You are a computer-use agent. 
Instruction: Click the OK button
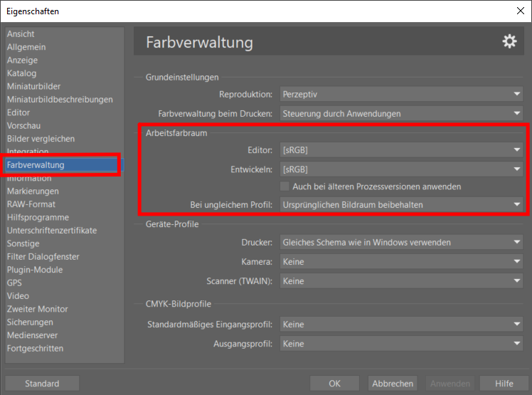(x=334, y=384)
